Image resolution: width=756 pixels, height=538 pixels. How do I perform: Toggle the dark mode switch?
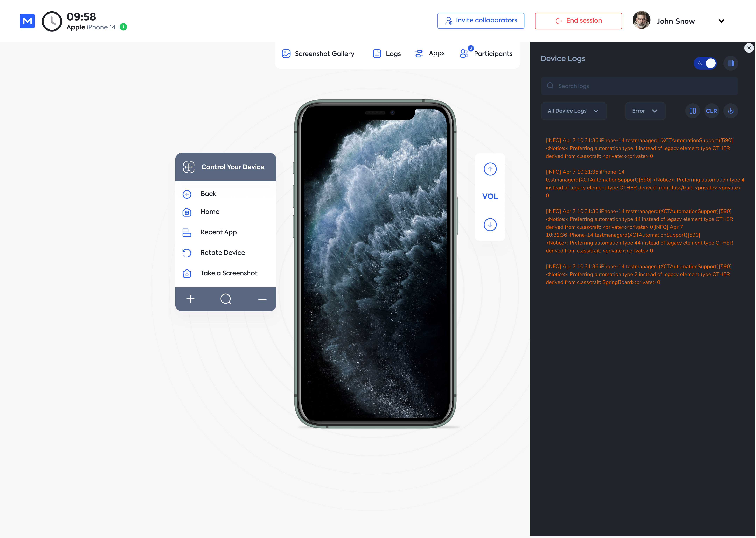coord(705,63)
